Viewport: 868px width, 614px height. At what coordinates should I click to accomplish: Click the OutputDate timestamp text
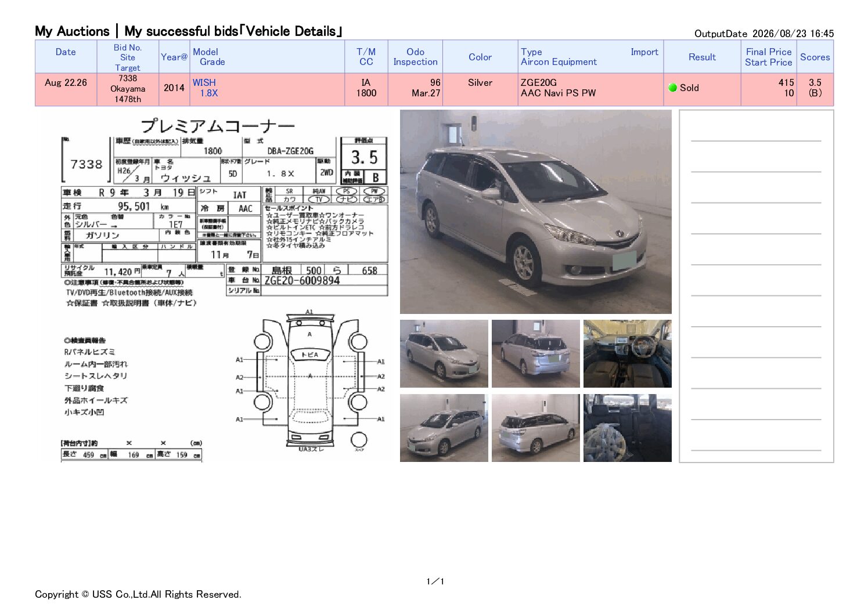(x=764, y=34)
